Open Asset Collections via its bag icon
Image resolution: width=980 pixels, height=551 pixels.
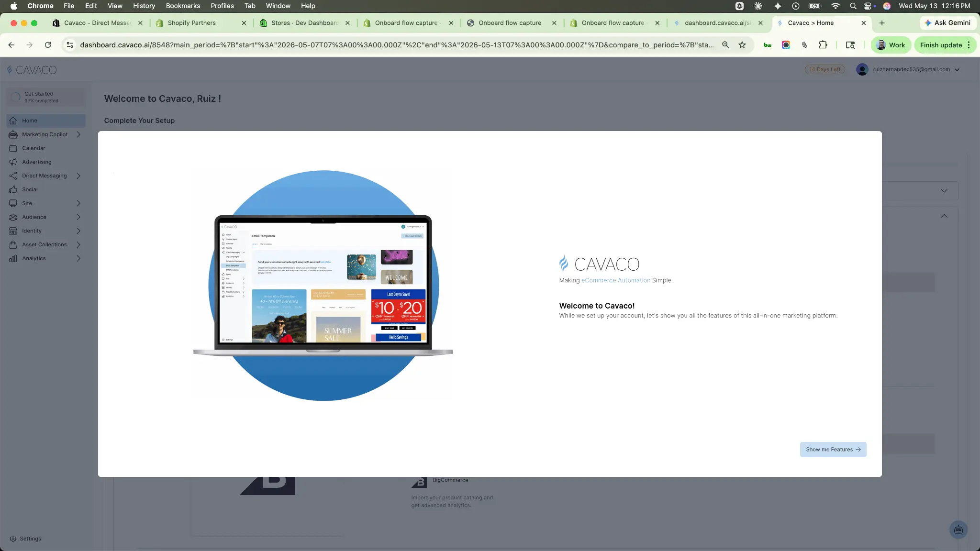pos(13,244)
